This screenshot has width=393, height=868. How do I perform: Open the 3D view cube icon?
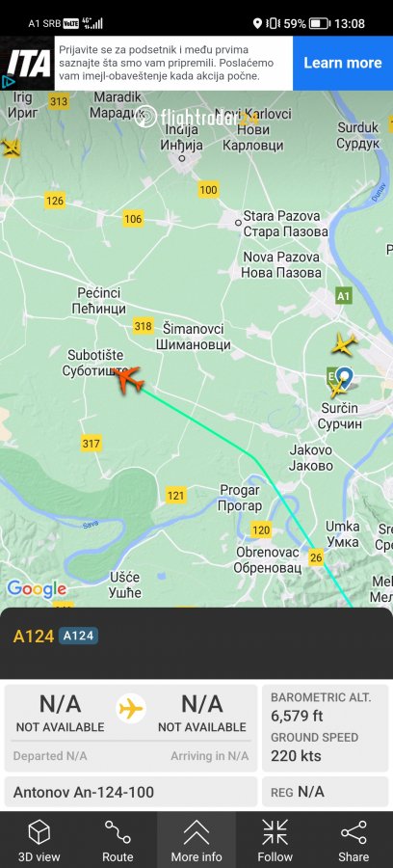point(39,832)
